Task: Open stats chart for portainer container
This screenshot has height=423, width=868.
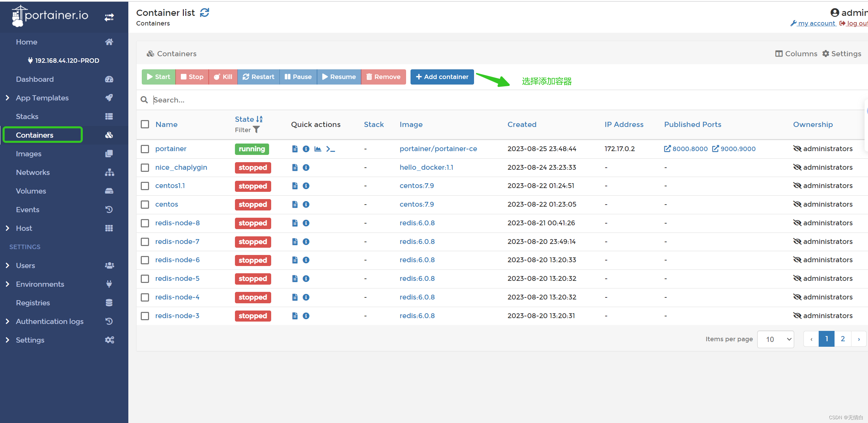Action: [318, 149]
